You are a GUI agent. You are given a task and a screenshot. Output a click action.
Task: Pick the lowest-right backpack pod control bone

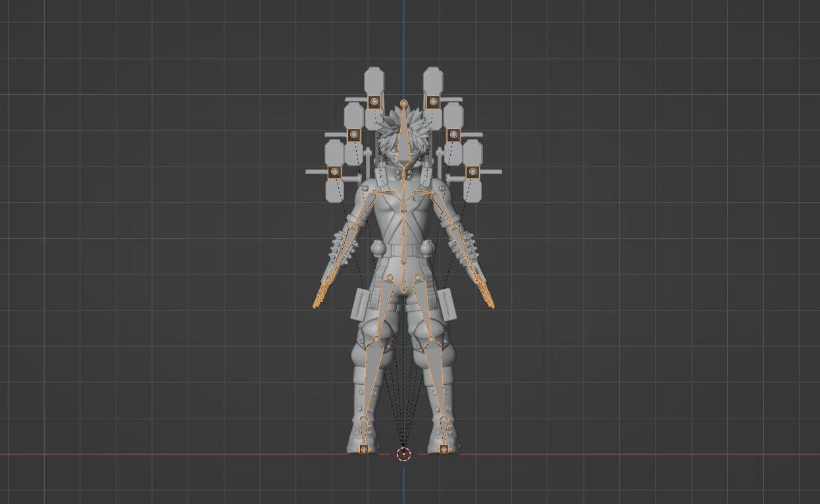point(472,172)
